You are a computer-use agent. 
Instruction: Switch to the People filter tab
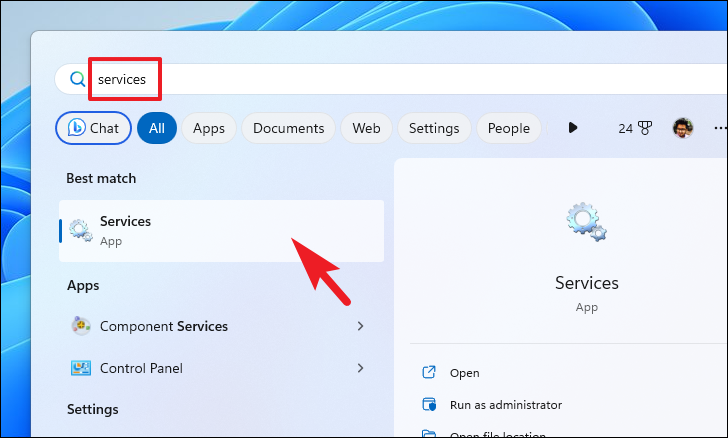(x=509, y=128)
